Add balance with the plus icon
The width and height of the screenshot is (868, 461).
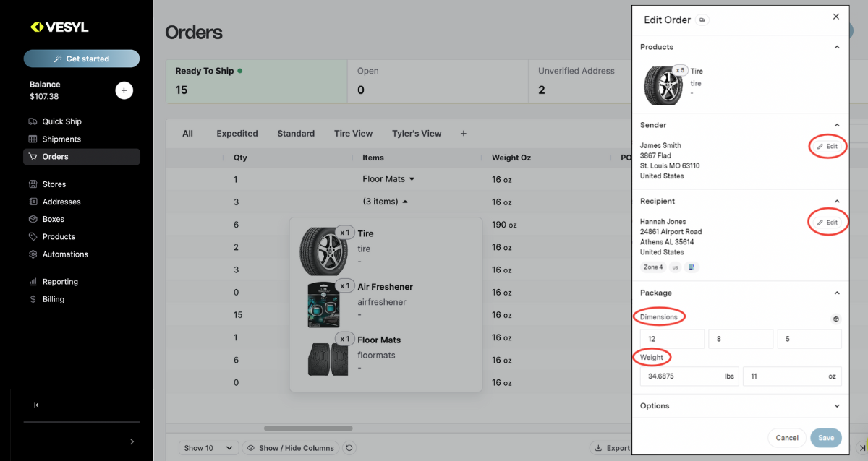click(x=124, y=90)
